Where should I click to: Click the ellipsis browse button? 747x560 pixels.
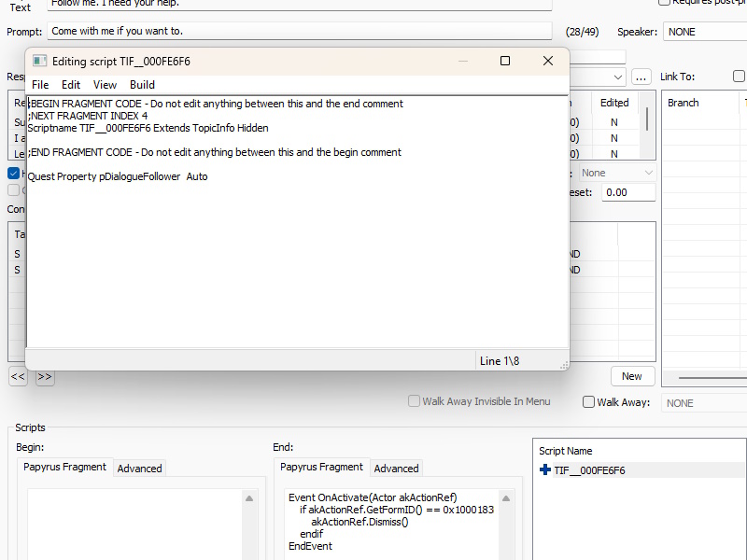(641, 76)
